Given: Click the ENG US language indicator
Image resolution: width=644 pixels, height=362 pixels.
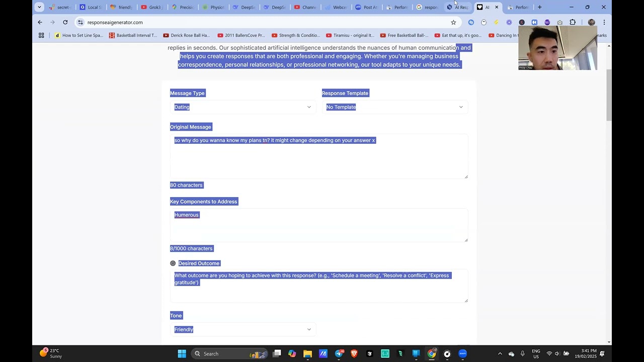Looking at the screenshot, I should 536,353.
